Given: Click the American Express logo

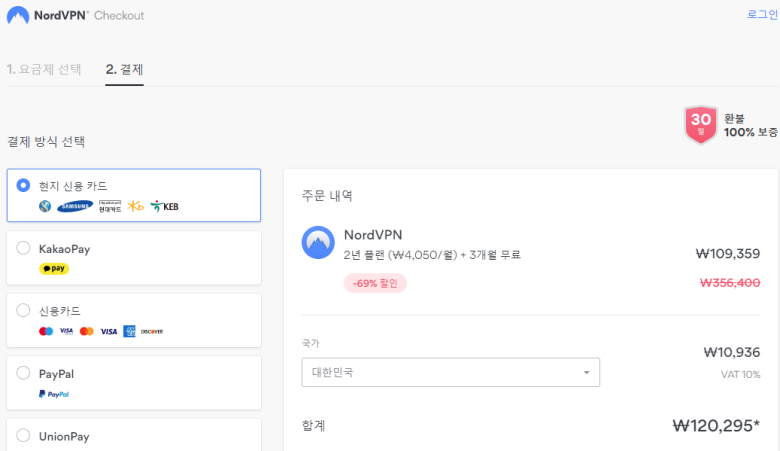Looking at the screenshot, I should pyautogui.click(x=129, y=331).
